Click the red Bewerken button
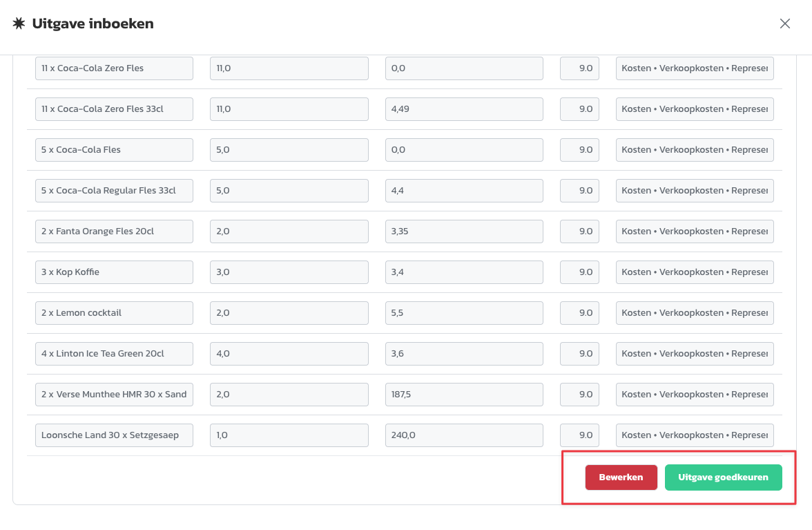This screenshot has height=530, width=812. 621,477
